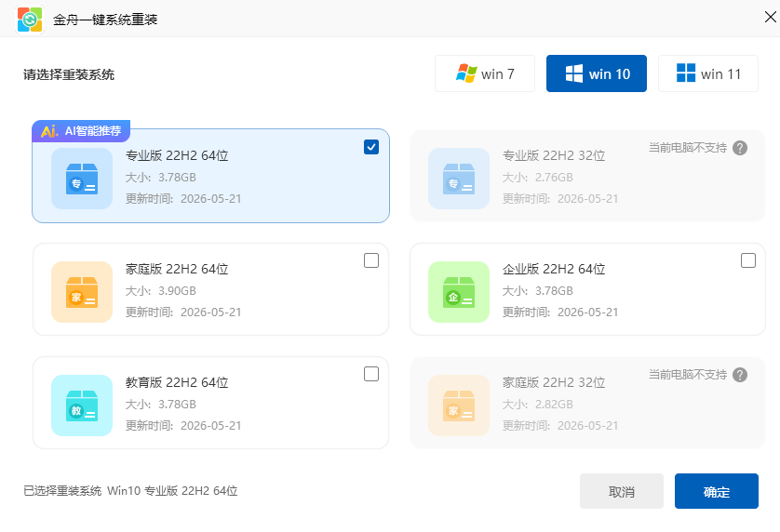Screen dimensions: 780x532
Task: Click the 企业版 22H2 64位 title text
Action: (554, 269)
